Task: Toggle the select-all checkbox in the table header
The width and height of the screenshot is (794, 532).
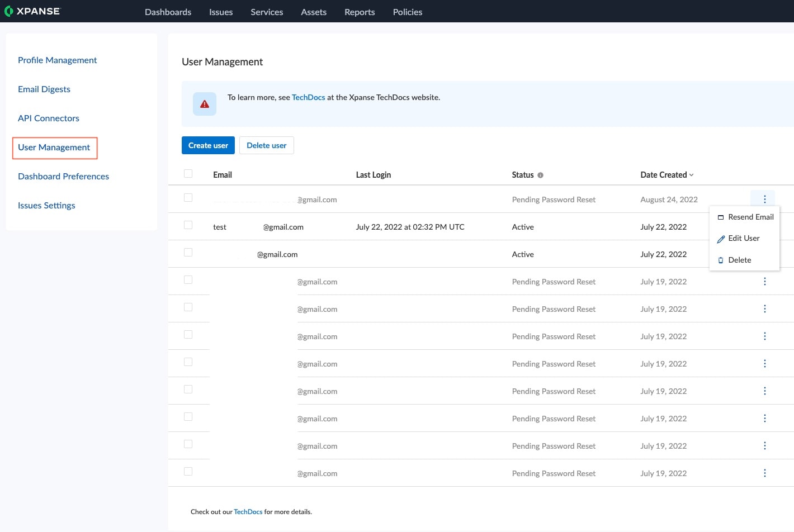Action: (188, 174)
